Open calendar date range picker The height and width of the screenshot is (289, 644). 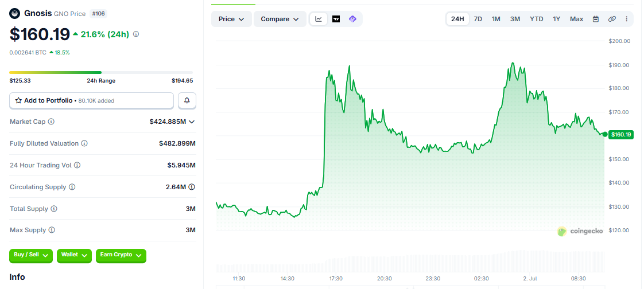596,19
